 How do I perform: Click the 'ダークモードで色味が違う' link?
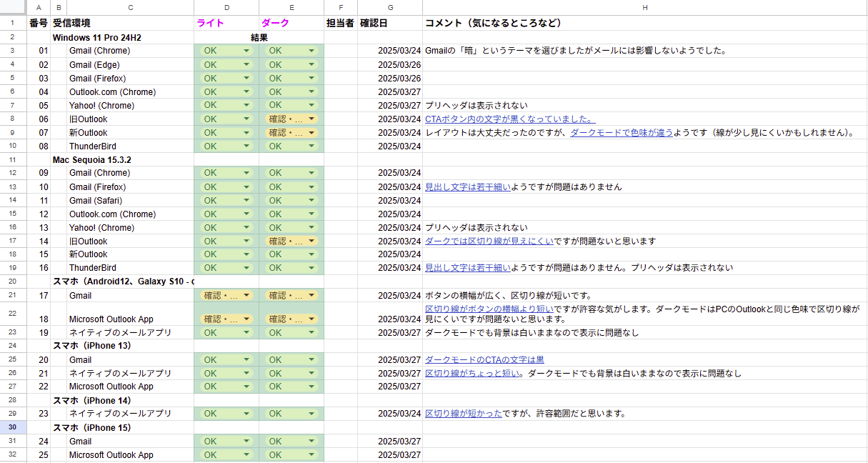[622, 133]
